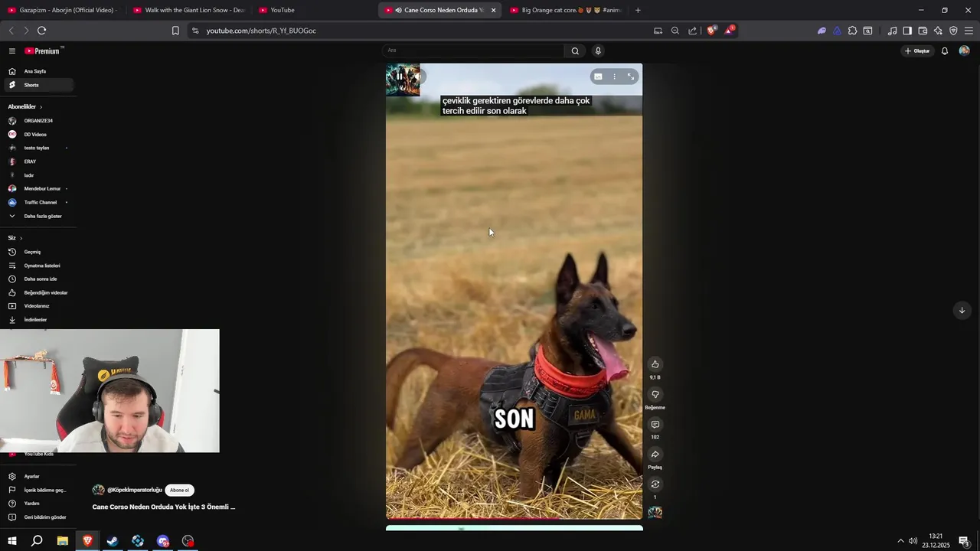The width and height of the screenshot is (980, 551).
Task: Open Brave Rewards triangle icon
Action: click(x=729, y=31)
